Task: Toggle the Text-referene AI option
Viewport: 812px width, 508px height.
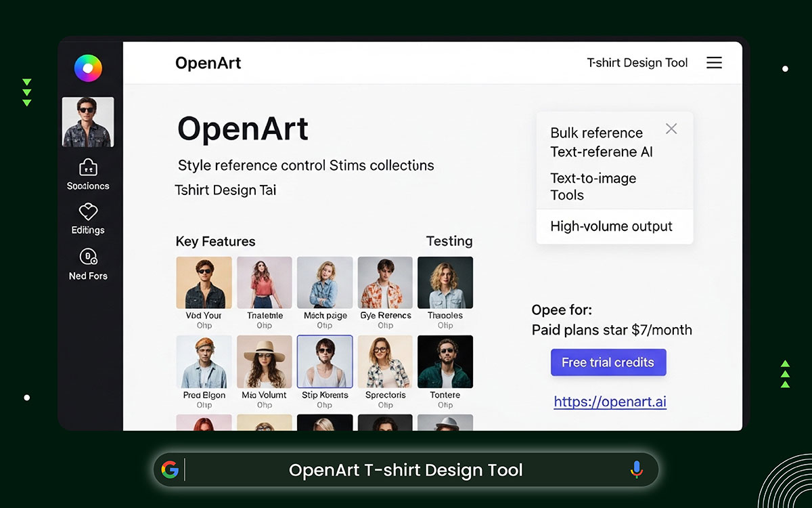Action: pos(601,152)
